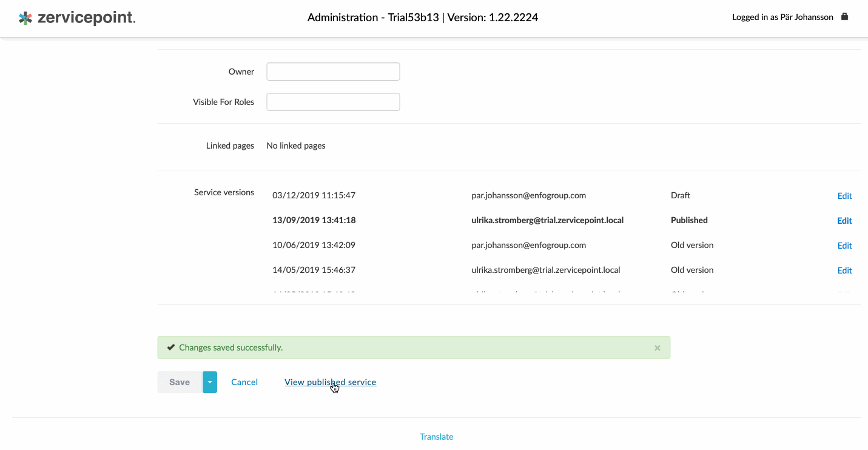Edit the 10/06/2019 old version
The width and height of the screenshot is (868, 450).
(x=844, y=246)
